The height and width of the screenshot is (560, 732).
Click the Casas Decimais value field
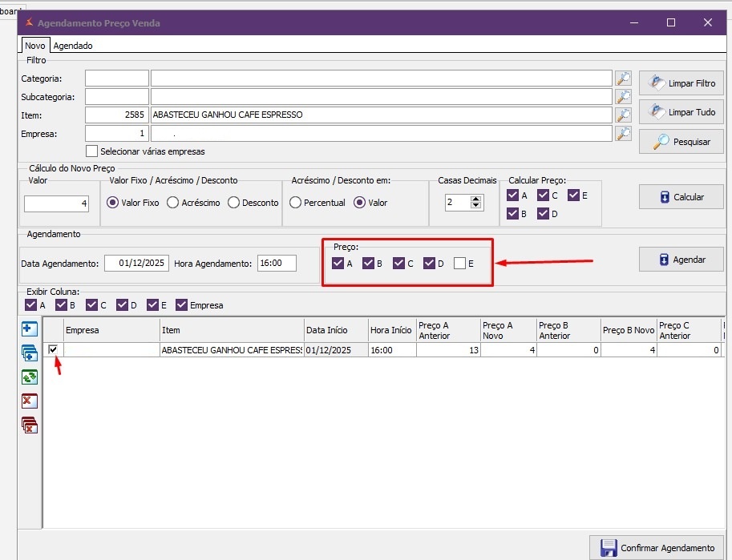[x=458, y=203]
